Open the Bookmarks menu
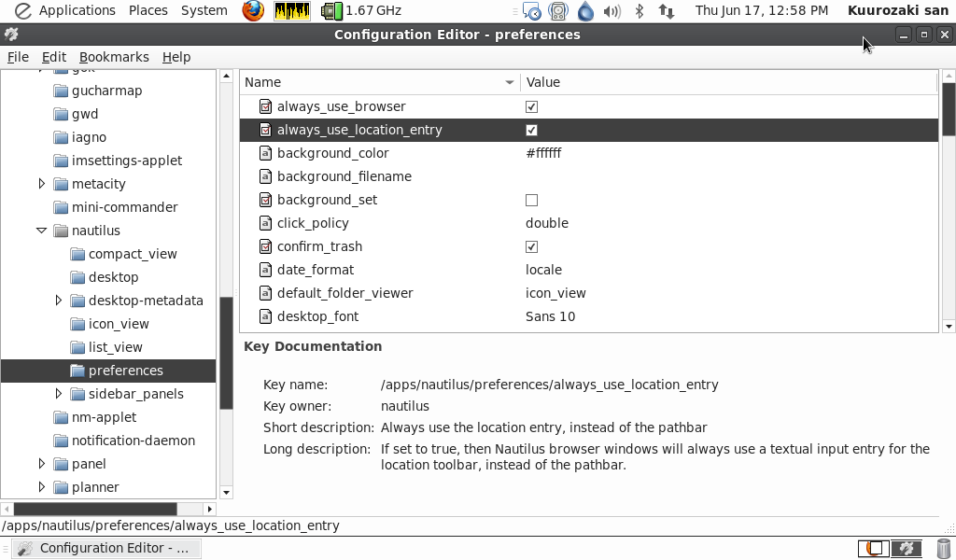The width and height of the screenshot is (956, 560). (114, 57)
